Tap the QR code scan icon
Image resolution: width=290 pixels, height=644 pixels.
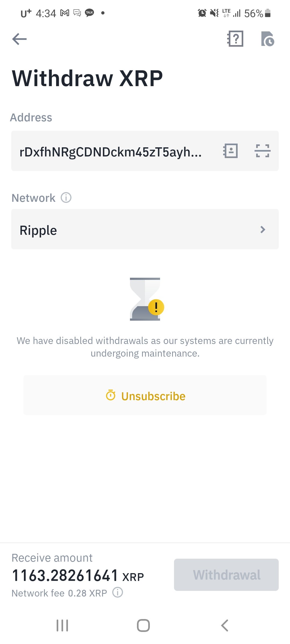(x=262, y=151)
